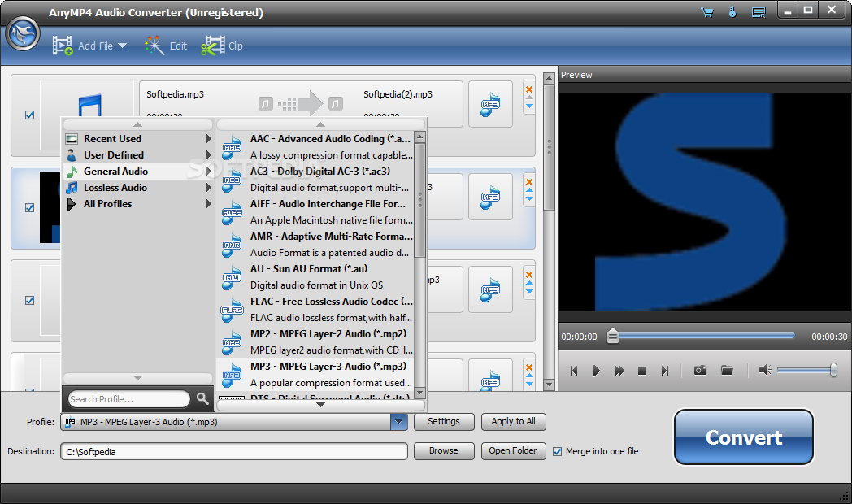Choose AMR - Adaptive Multi-Rate format
The height and width of the screenshot is (504, 852).
tap(315, 245)
